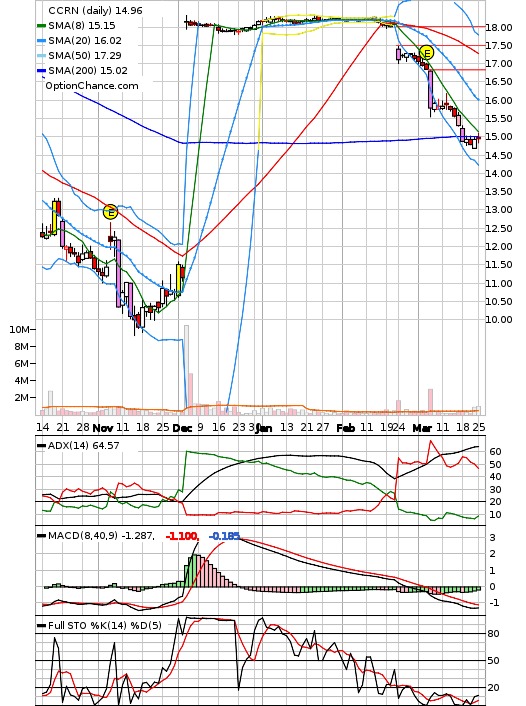Click the Full STO %K(14) %D(5) label
Viewport: 526px width, 706px height.
pos(104,625)
